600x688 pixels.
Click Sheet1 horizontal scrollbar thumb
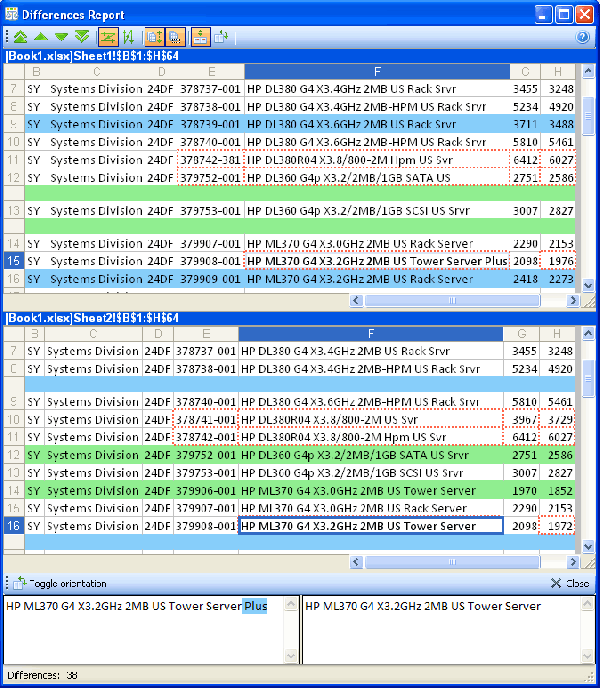(452, 301)
